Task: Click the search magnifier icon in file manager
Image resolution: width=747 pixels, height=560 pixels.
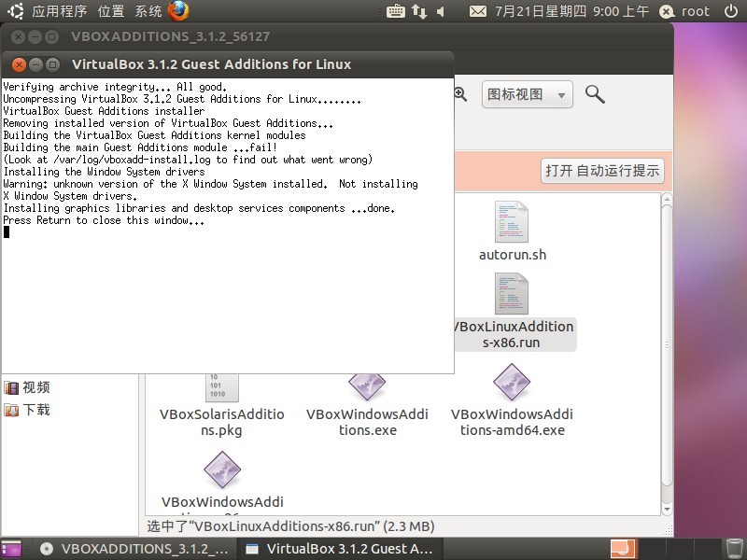Action: click(595, 94)
